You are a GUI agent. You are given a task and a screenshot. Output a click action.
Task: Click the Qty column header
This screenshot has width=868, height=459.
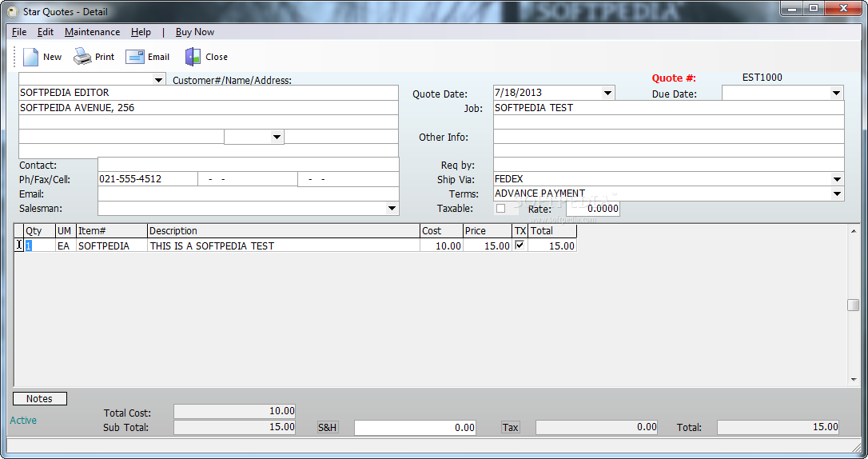coord(40,231)
